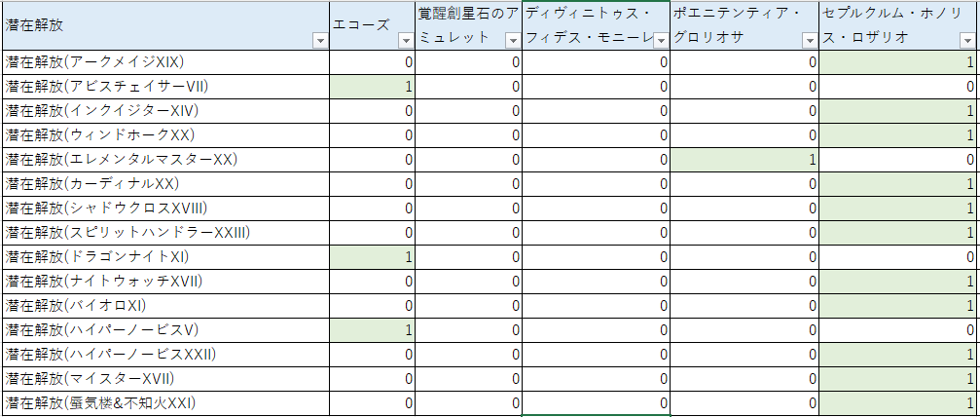The image size is (980, 417).
Task: Open the ポエニテンティア・グロリオサ filter dropdown
Action: [x=809, y=41]
